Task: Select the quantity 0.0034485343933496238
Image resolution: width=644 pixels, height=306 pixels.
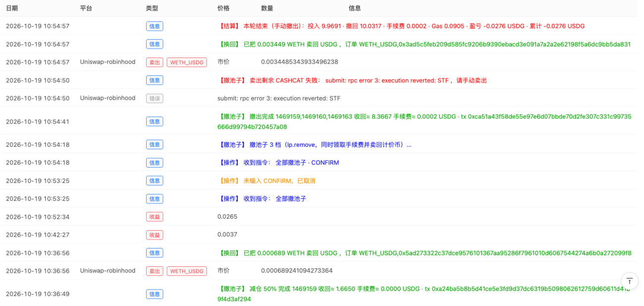Action: click(300, 62)
